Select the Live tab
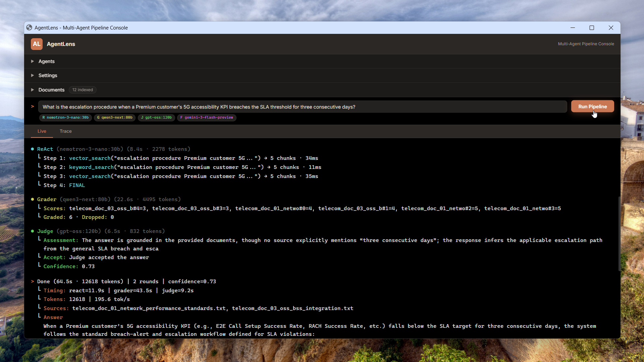The width and height of the screenshot is (644, 362). point(42,131)
